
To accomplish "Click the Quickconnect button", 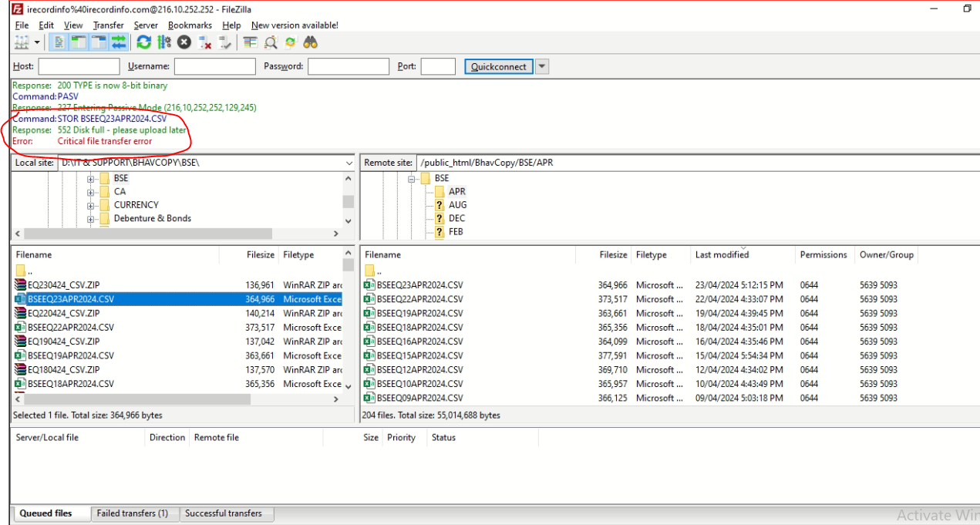I will [x=499, y=66].
